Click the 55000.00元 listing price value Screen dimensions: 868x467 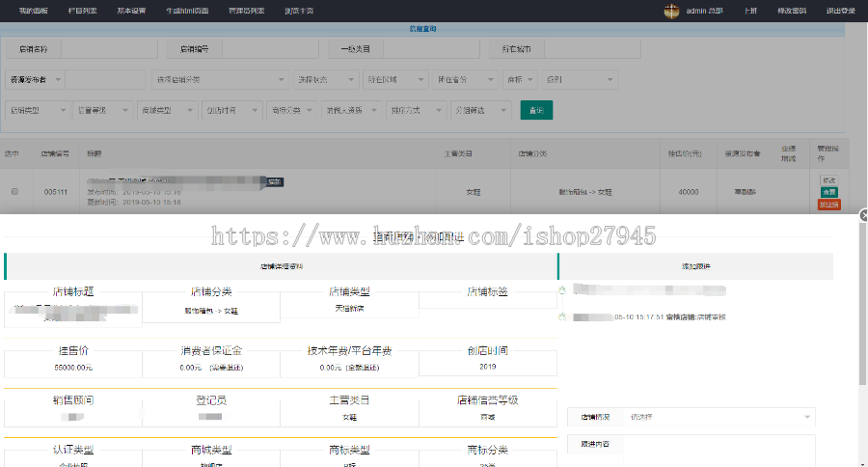tap(73, 368)
